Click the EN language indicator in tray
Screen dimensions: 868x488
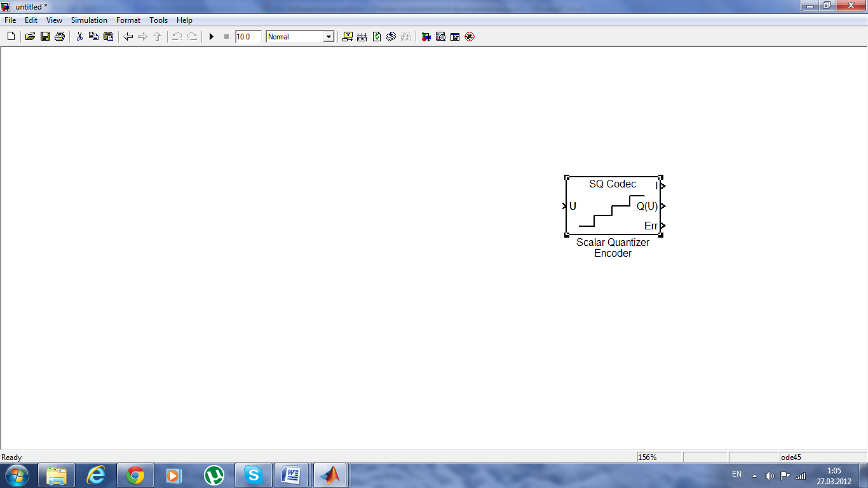(x=736, y=474)
